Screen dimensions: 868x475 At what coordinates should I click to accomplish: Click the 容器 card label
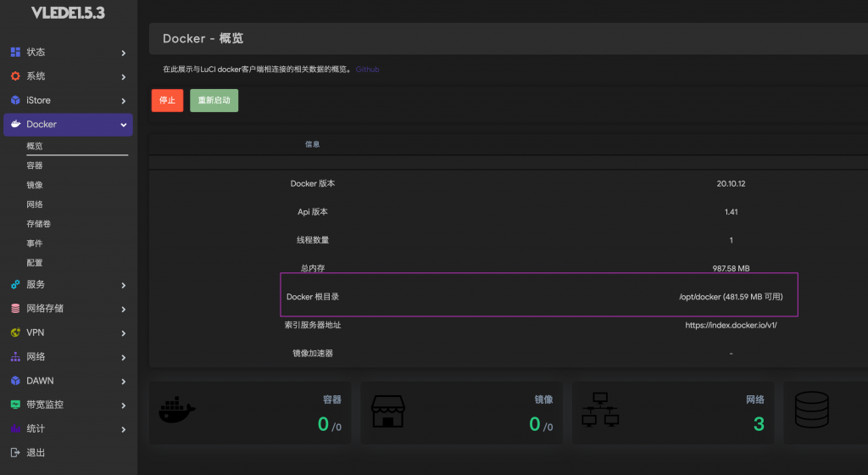coord(332,400)
